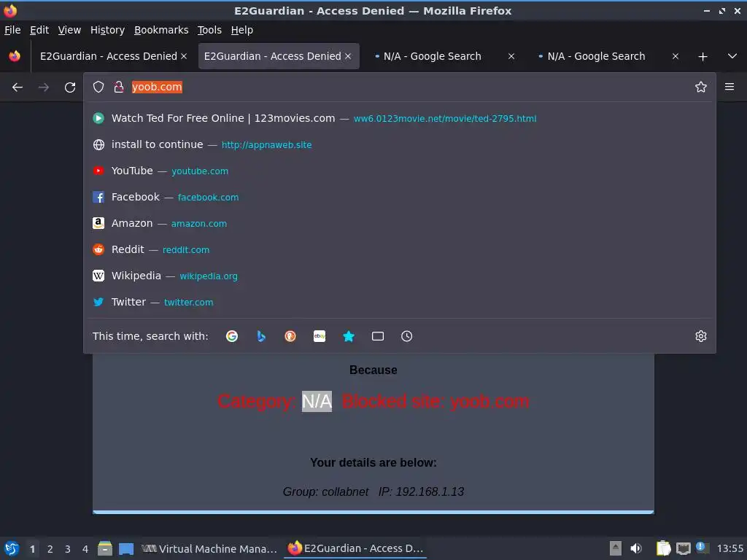
Task: Focus the E2Guardian Firefox taskbar entry
Action: coord(355,548)
